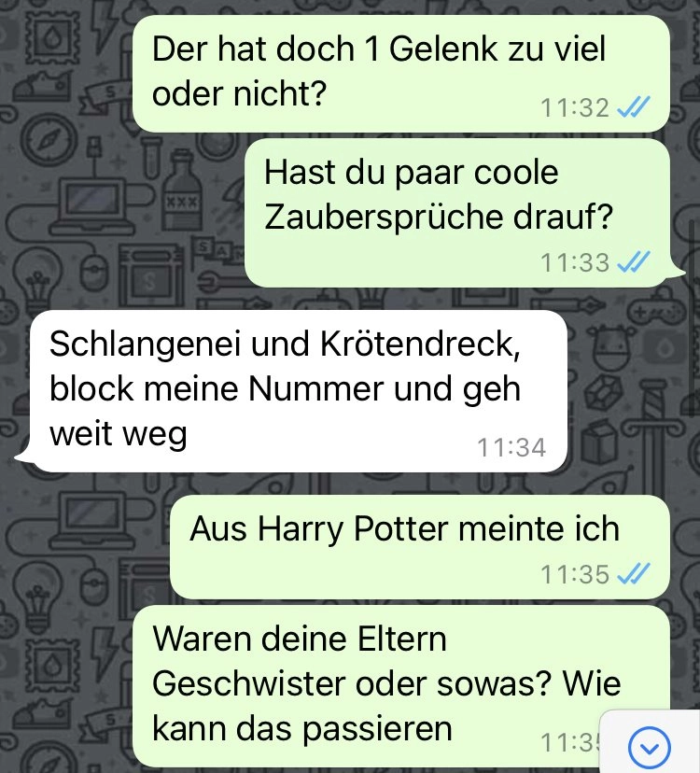Click read receipt ticks next to 11:33
The image size is (700, 773).
[634, 261]
